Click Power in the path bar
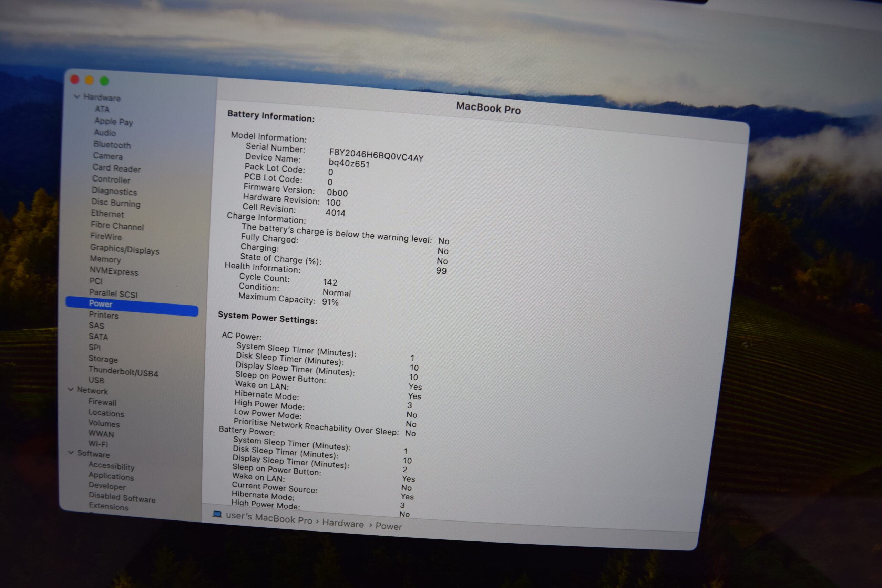This screenshot has width=882, height=588. 389,526
